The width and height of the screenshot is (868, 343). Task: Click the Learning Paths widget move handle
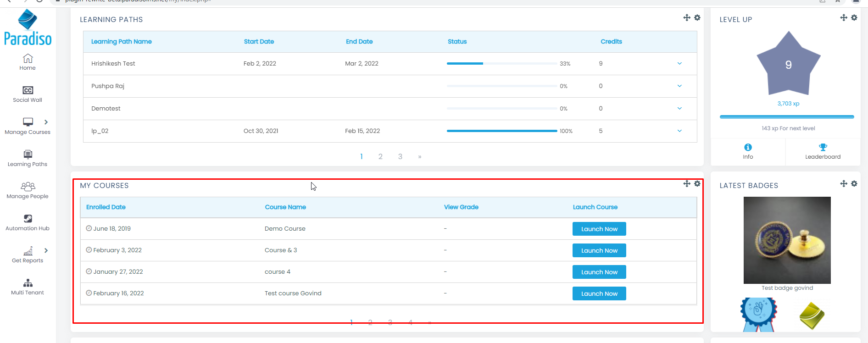[x=686, y=17]
